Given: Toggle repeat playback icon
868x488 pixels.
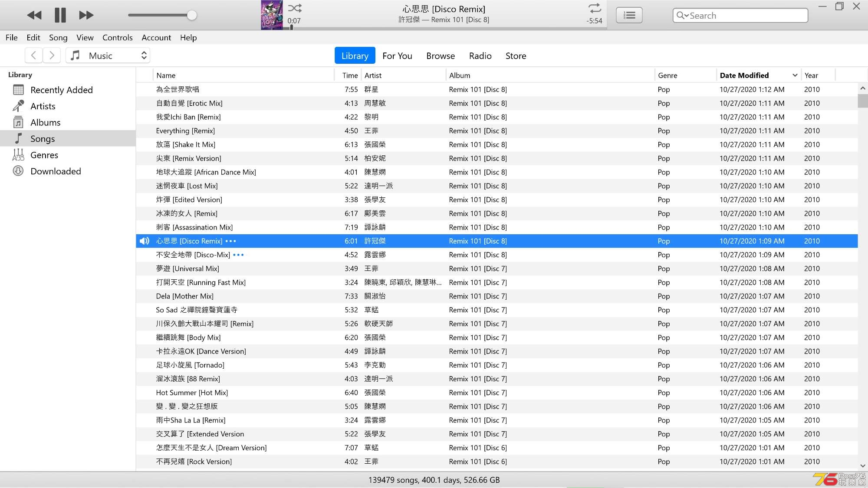Looking at the screenshot, I should pos(595,8).
